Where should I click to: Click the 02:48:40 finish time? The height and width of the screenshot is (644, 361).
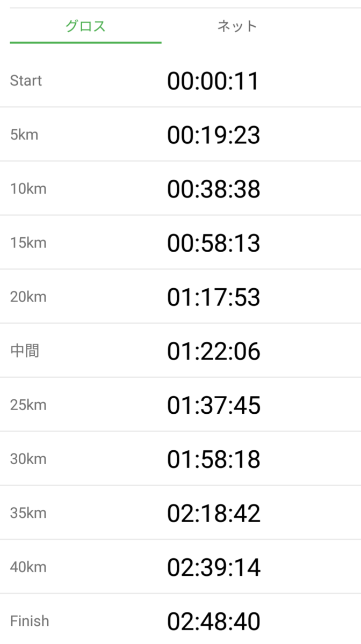tap(213, 622)
